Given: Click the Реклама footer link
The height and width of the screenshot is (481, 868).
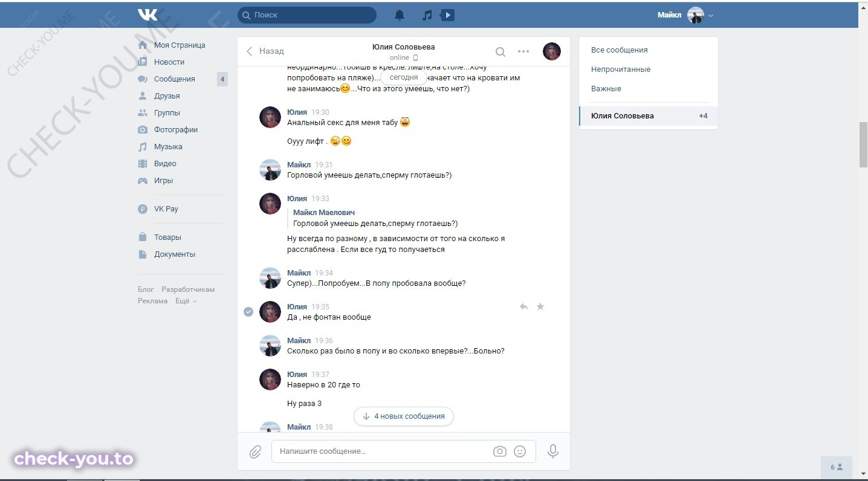Looking at the screenshot, I should (152, 301).
